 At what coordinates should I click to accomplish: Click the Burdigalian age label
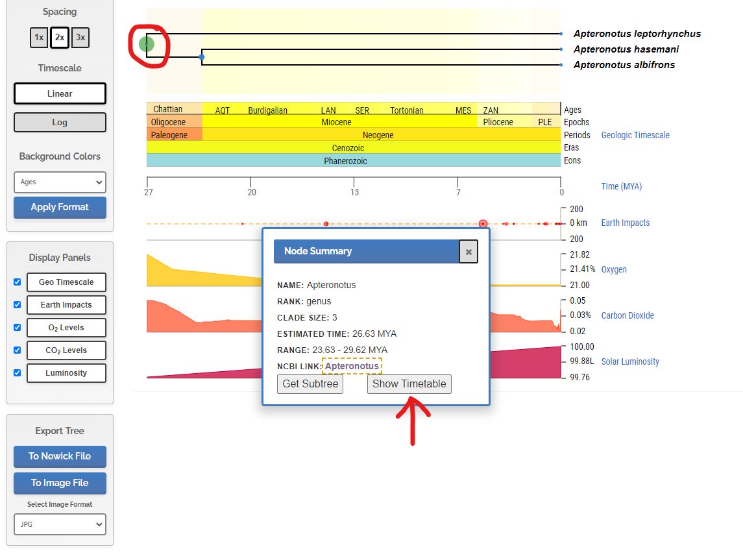pyautogui.click(x=268, y=110)
